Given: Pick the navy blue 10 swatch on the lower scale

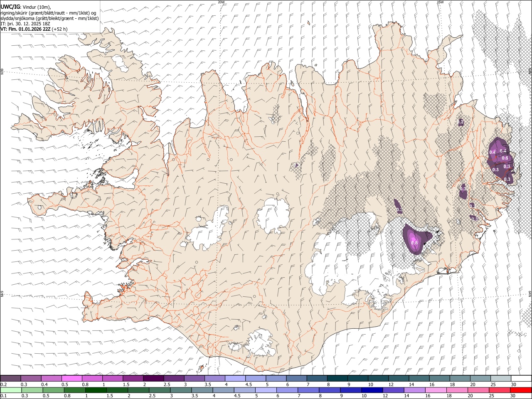Looking at the screenshot, I should [372, 390].
